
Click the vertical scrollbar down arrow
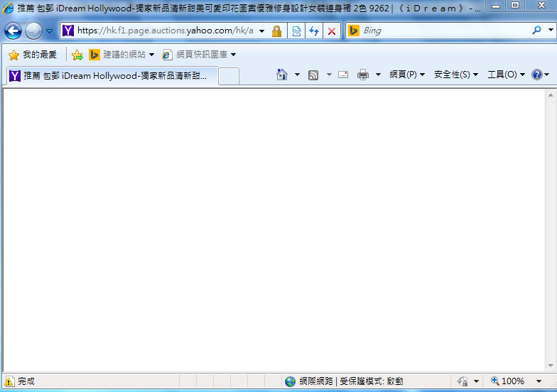coord(551,365)
